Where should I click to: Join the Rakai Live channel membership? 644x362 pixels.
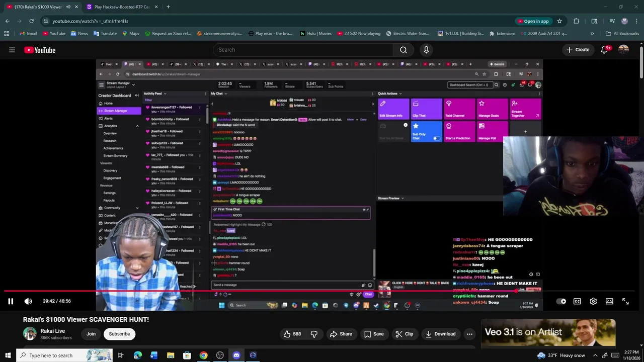tap(91, 334)
